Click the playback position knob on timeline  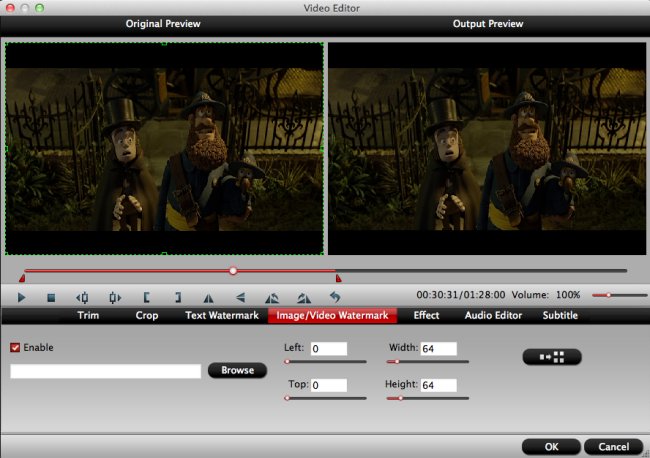(233, 271)
